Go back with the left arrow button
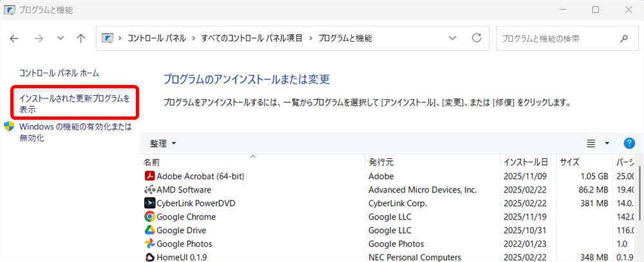 [x=14, y=39]
